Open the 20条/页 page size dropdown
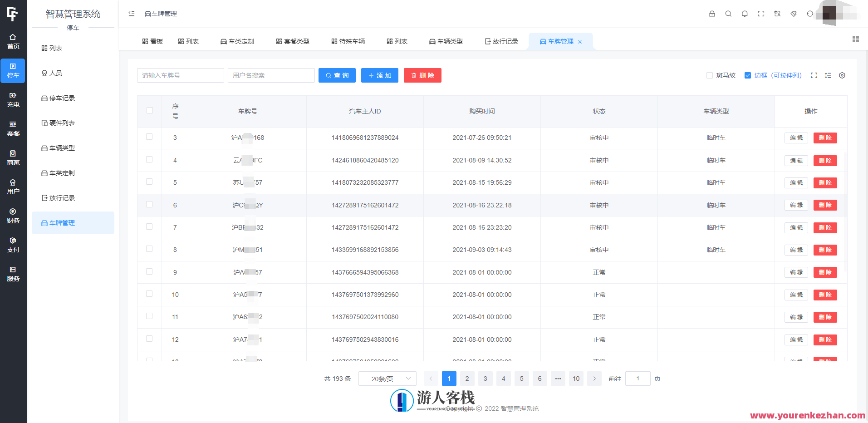This screenshot has width=868, height=423. point(387,378)
